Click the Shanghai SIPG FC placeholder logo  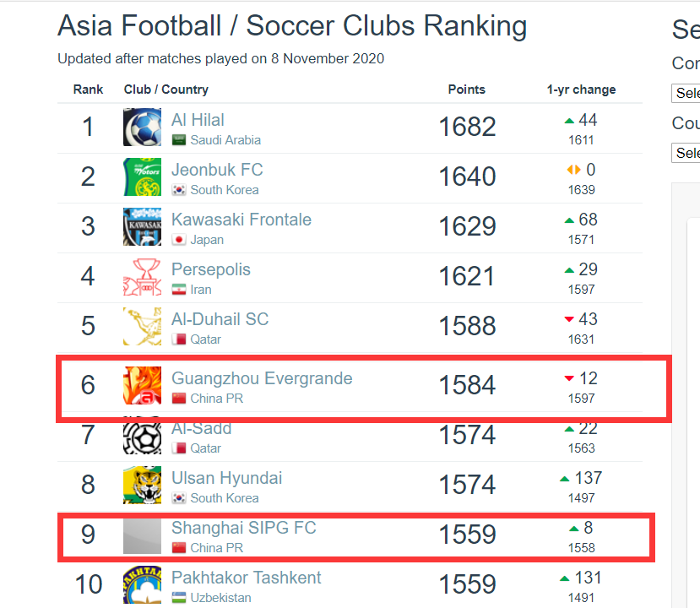click(x=142, y=535)
